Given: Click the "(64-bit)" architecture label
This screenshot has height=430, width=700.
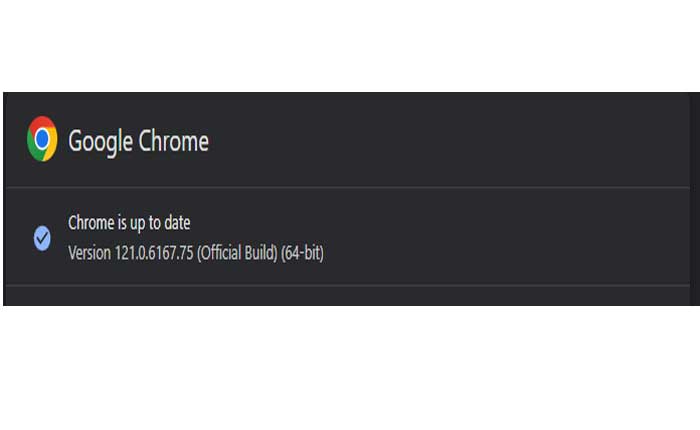Looking at the screenshot, I should pyautogui.click(x=303, y=253).
